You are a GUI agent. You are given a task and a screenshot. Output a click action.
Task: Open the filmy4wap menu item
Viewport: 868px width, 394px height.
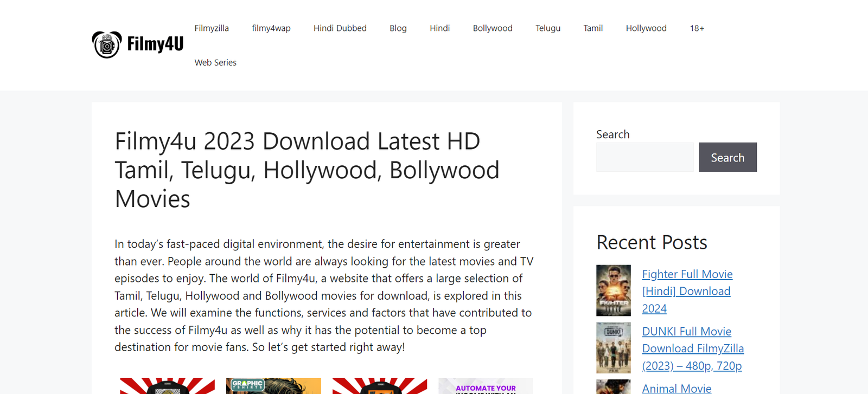(271, 28)
